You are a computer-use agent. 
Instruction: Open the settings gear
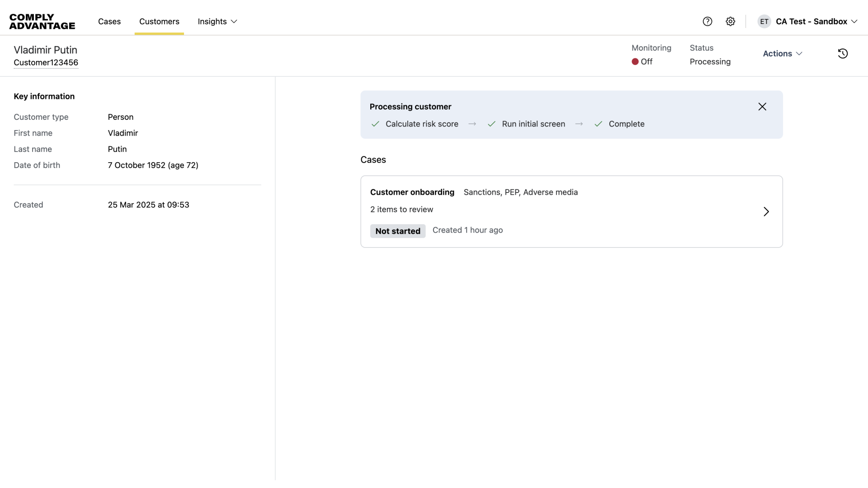tap(730, 21)
